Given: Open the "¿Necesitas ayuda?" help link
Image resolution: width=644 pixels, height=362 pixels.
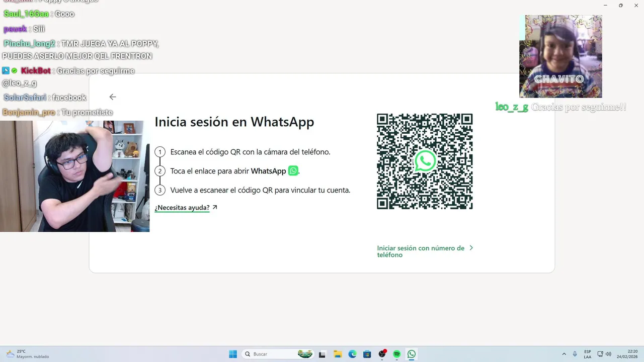Looking at the screenshot, I should pos(186,208).
